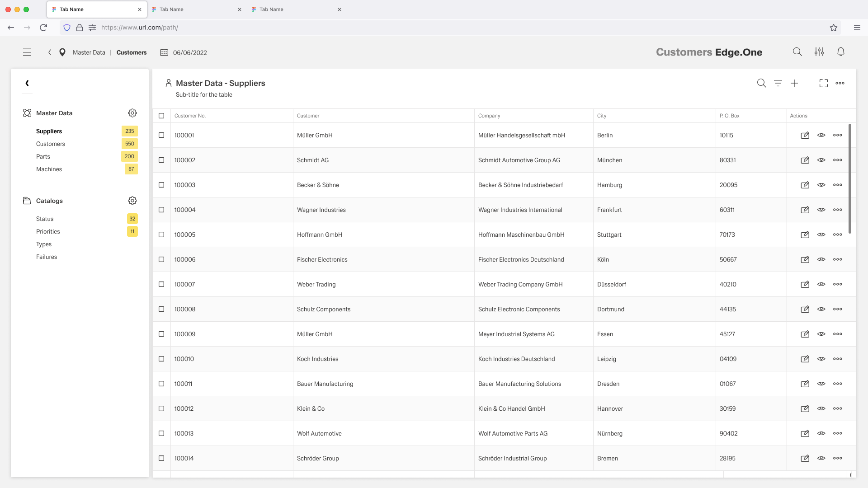Viewport: 868px width, 488px height.
Task: Open the calendar date picker icon
Action: [164, 52]
